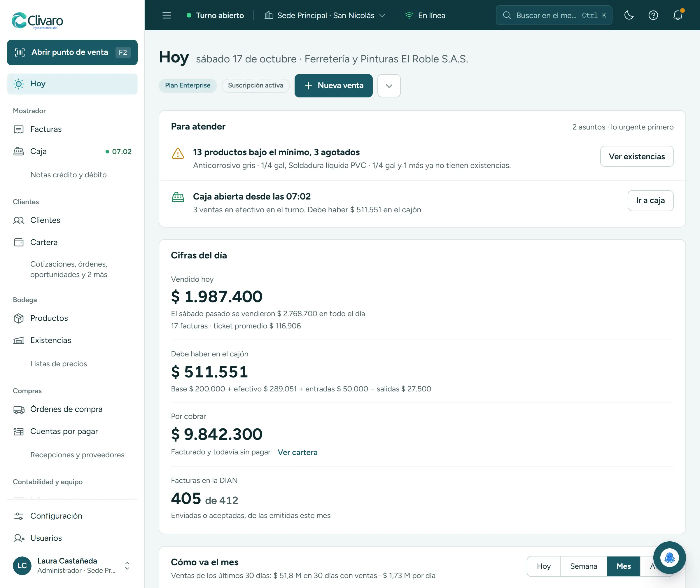Switch to dark mode moon icon
Viewport: 700px width, 588px height.
(629, 15)
